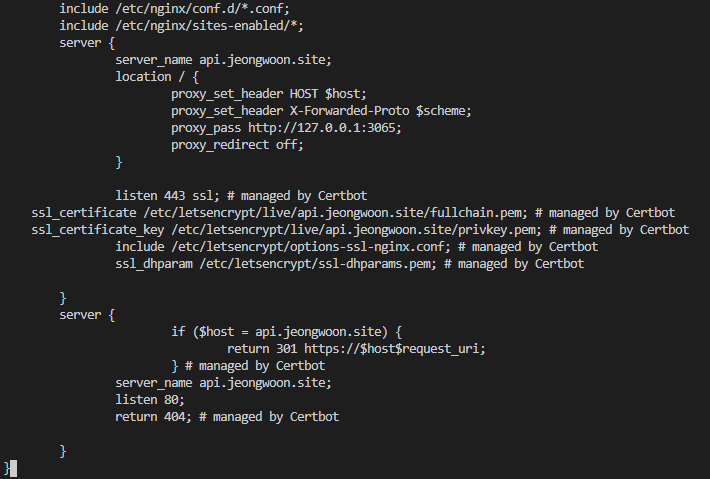Click the ssl_certificate fullchain.pem path
Viewport: 710px width, 479px height.
[x=336, y=213]
